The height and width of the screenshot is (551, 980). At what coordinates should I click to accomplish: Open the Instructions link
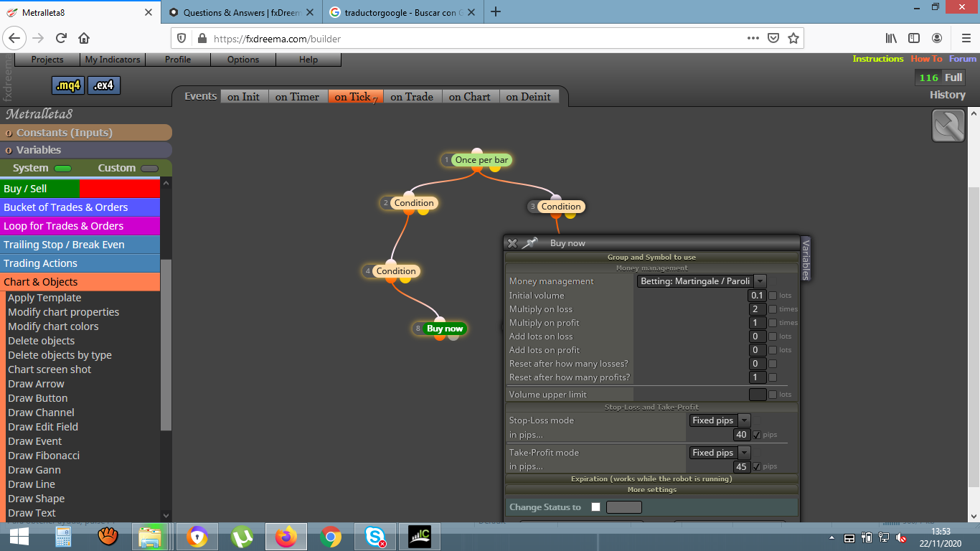pyautogui.click(x=878, y=59)
